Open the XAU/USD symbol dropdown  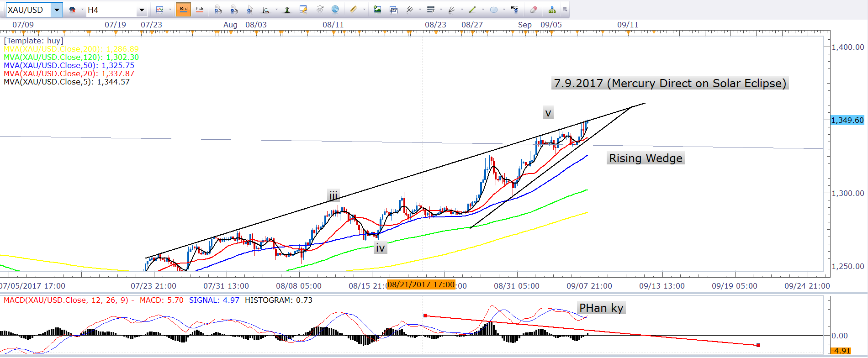click(x=57, y=10)
